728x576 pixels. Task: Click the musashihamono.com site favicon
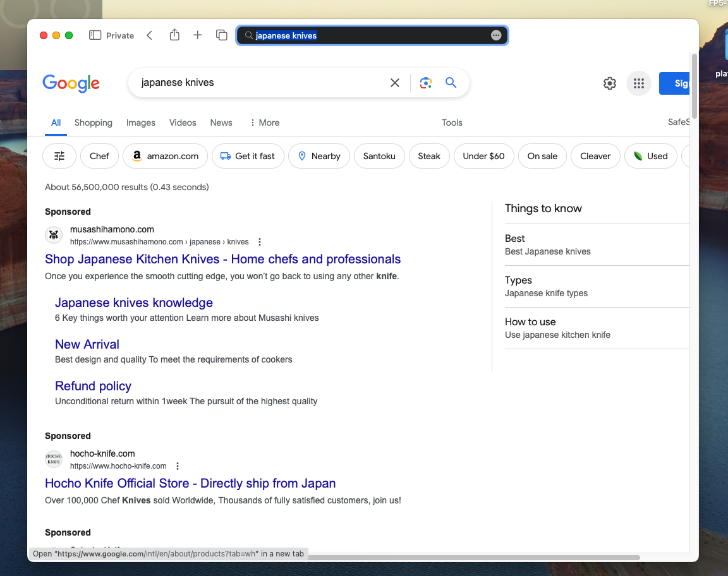point(54,234)
